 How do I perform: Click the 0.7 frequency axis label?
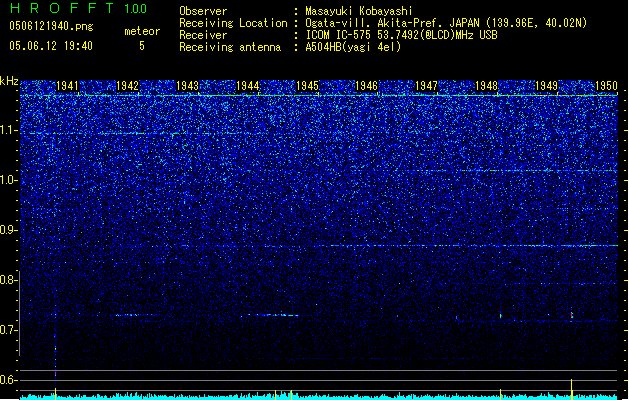8,330
